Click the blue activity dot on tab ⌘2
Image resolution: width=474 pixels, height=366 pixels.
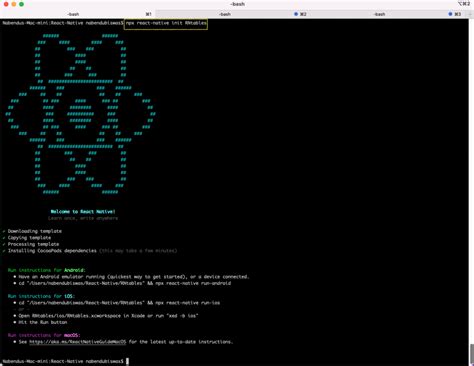coord(296,14)
